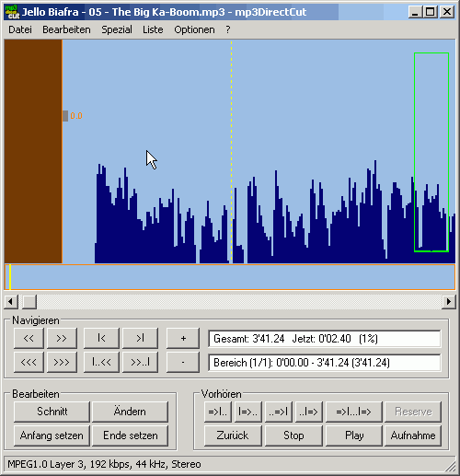This screenshot has width=460, height=476.
Task: Jump to selection start with |< button
Action: click(101, 338)
